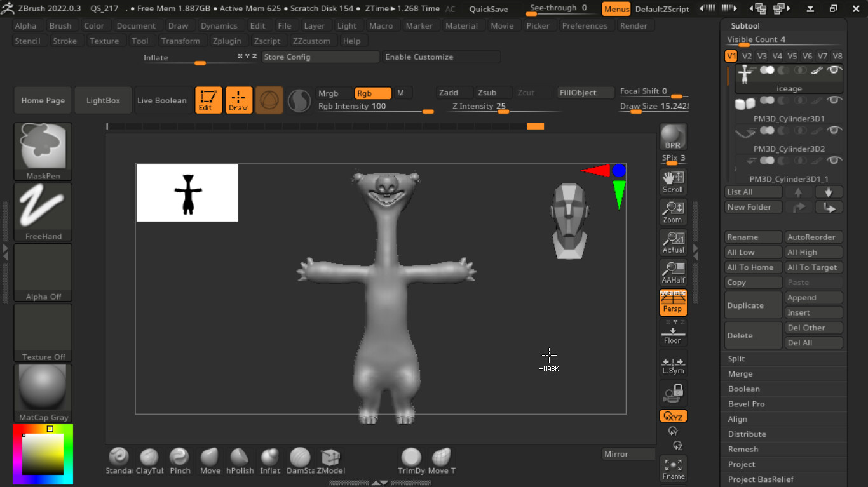Screen dimensions: 868x487
Task: Toggle the iceage subtool eye visibility
Action: (834, 71)
